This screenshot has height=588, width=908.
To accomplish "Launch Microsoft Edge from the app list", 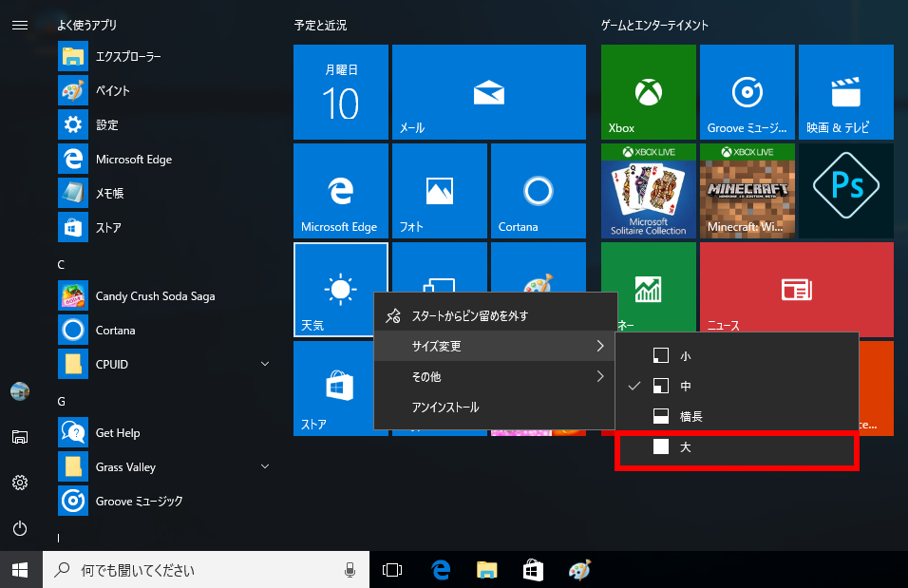I will pos(165,160).
